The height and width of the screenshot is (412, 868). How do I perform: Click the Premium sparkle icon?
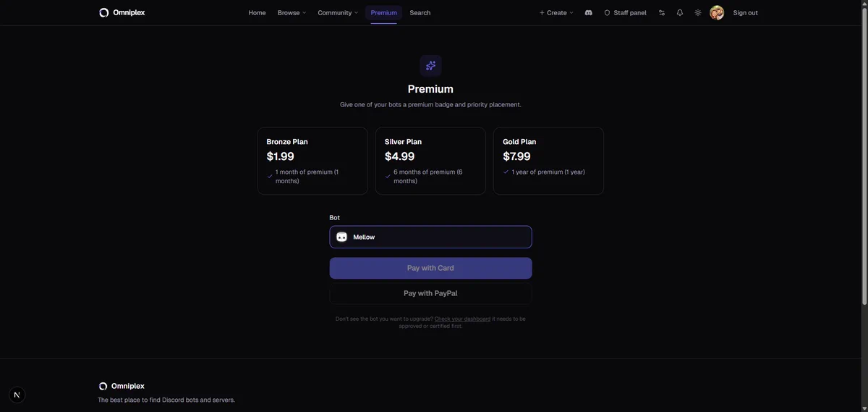coord(430,66)
